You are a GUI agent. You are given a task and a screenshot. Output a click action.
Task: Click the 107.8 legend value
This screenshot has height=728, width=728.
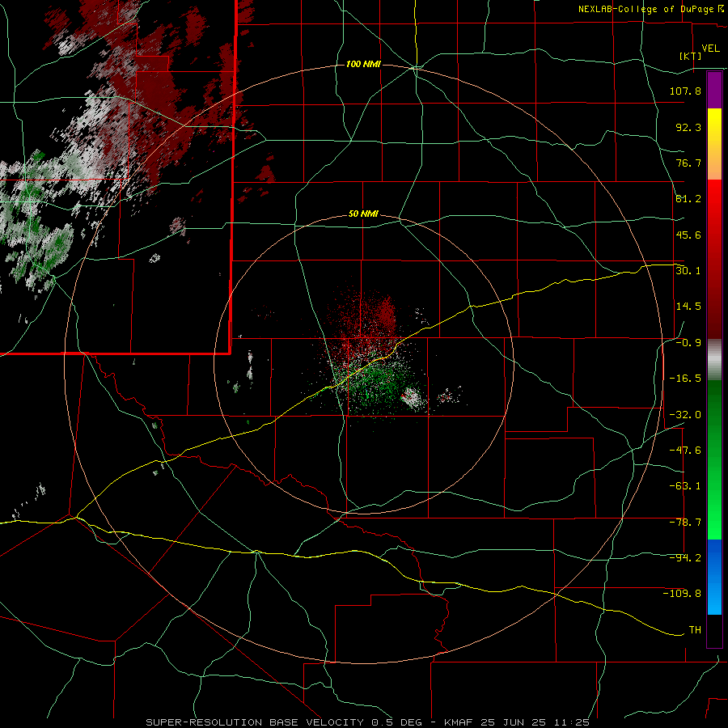click(x=685, y=91)
